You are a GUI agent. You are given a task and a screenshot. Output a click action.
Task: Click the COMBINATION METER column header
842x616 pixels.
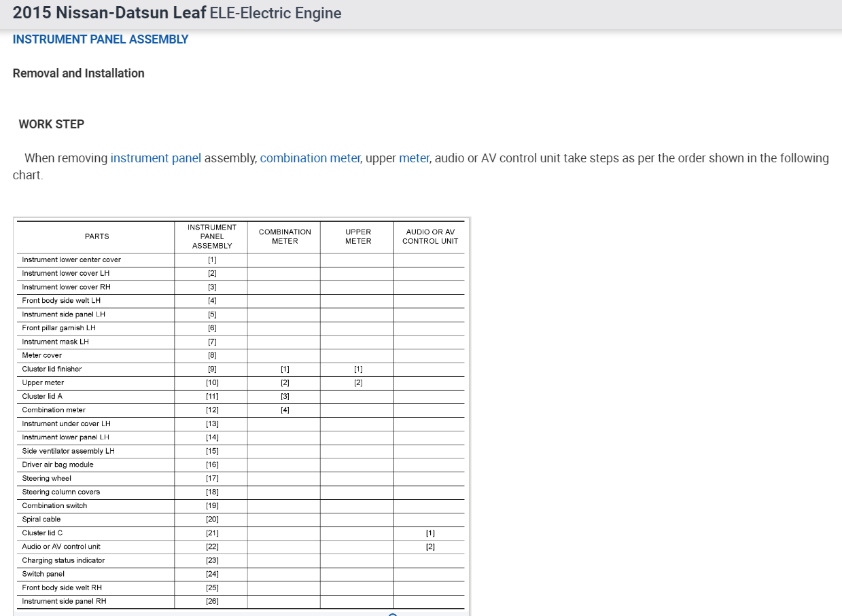click(285, 236)
